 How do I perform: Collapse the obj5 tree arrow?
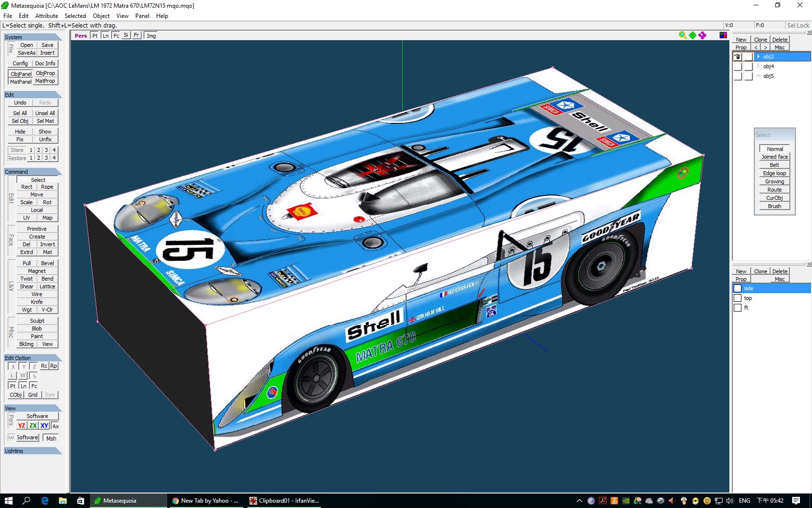[x=758, y=76]
